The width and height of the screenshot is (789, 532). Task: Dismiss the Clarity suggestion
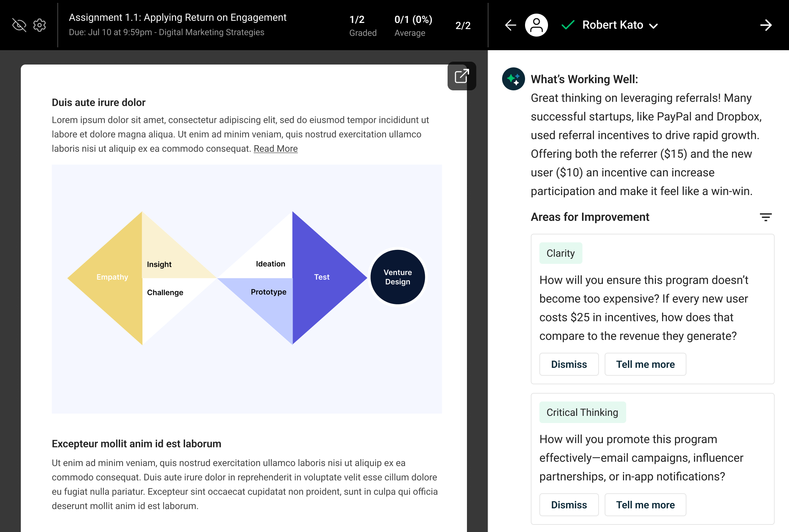tap(569, 364)
